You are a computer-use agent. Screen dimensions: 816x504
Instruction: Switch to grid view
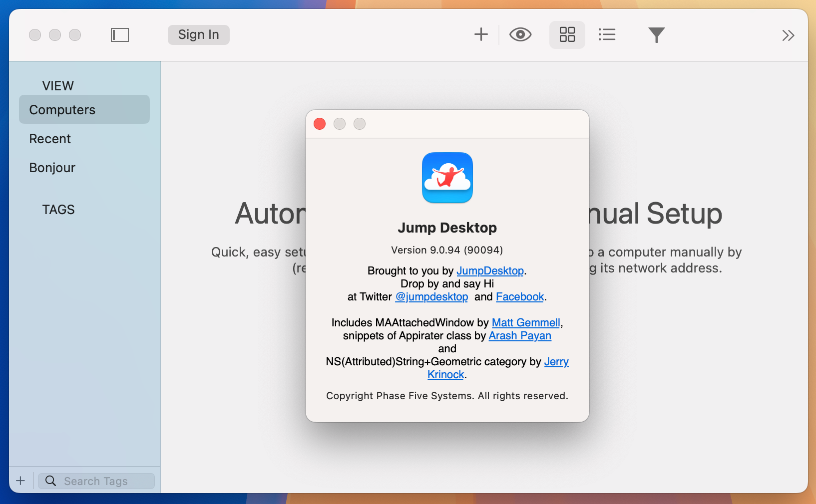pyautogui.click(x=567, y=34)
